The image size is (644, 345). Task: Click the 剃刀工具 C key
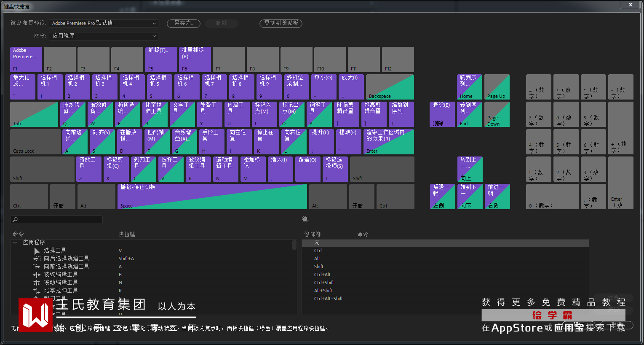pos(144,169)
